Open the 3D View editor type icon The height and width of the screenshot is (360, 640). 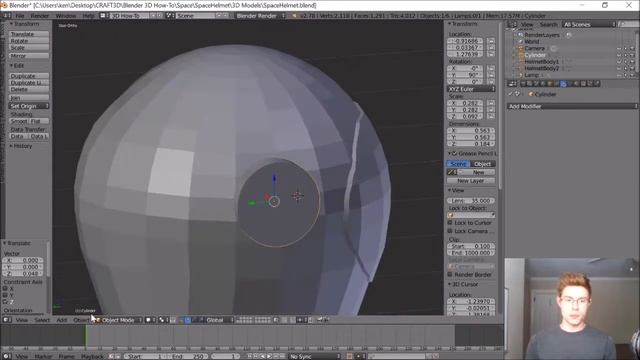click(x=7, y=320)
